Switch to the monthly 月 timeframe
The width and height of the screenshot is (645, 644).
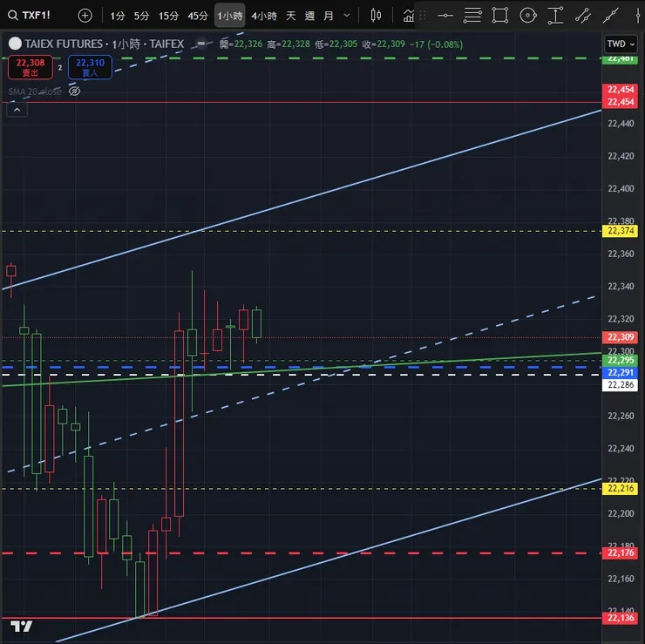[x=329, y=16]
